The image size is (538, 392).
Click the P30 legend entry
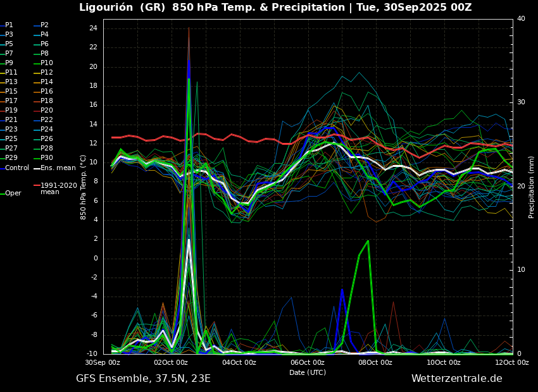coord(46,158)
